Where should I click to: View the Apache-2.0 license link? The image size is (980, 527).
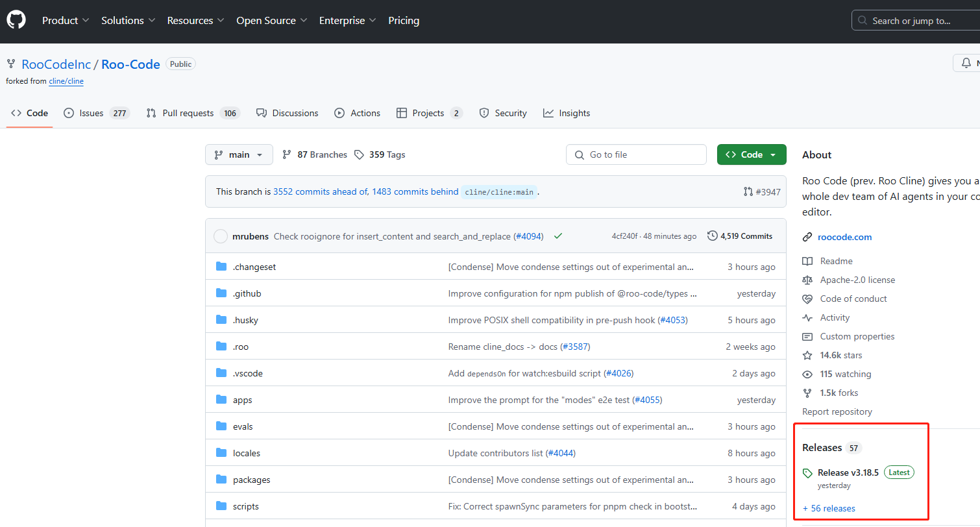[857, 280]
